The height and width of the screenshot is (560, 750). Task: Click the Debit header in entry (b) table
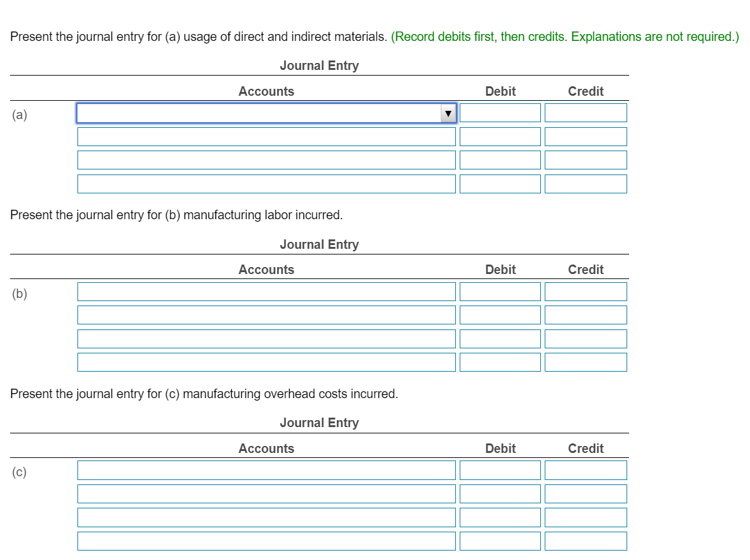pyautogui.click(x=501, y=270)
